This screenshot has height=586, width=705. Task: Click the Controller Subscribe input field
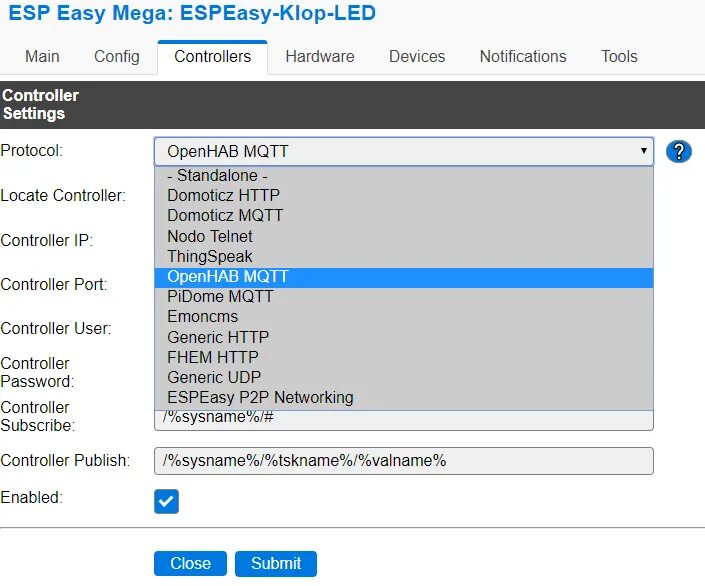coord(404,420)
